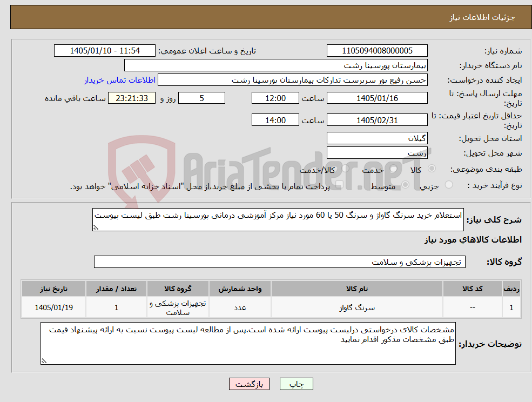The width and height of the screenshot is (532, 402).
Task: Click the delivery city field رشت
Action: [377, 153]
